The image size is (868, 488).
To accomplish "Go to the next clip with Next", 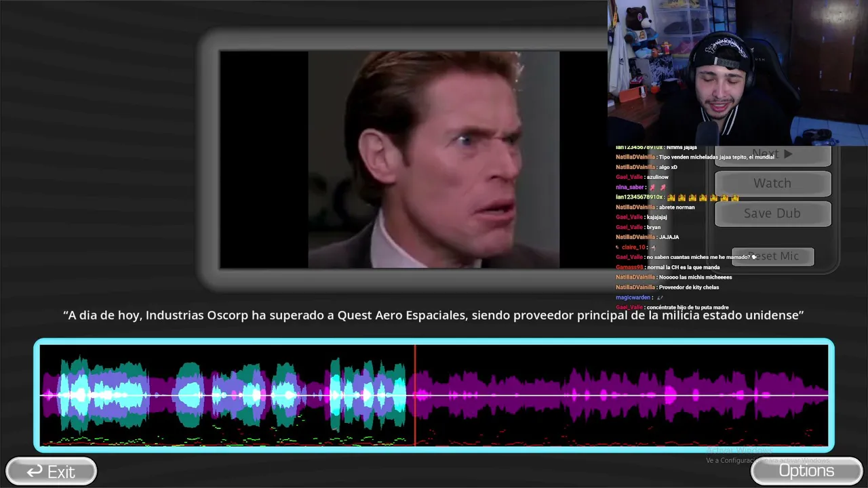I will pos(772,155).
